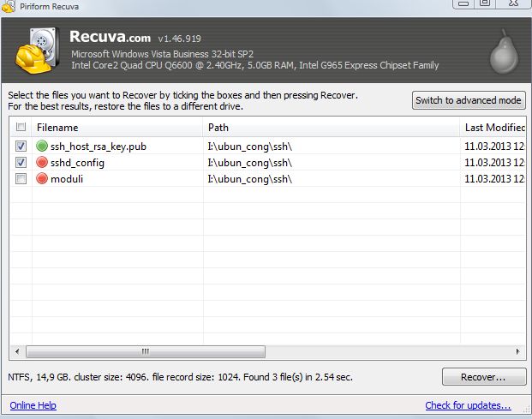
Task: Select the sshd_config filename
Action: (77, 163)
